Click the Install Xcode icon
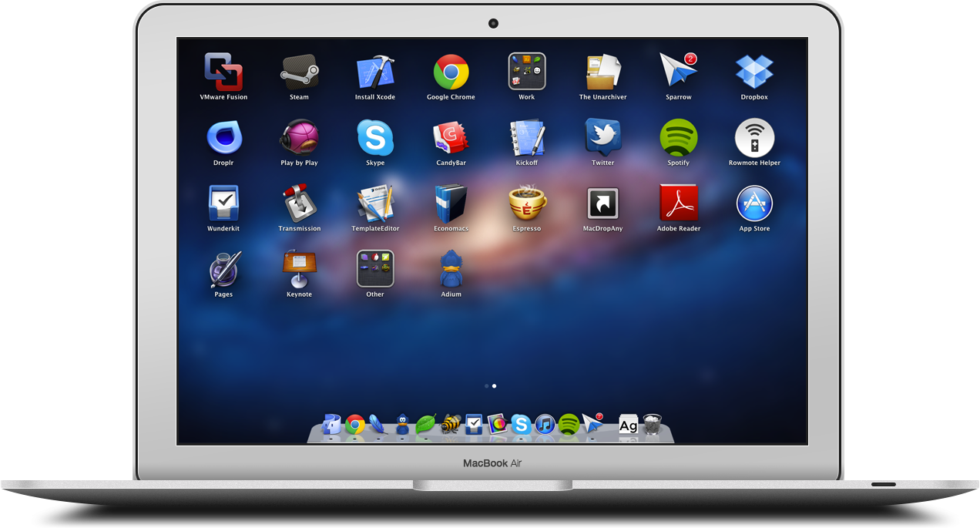Viewport: 980px width, 528px height. point(375,72)
